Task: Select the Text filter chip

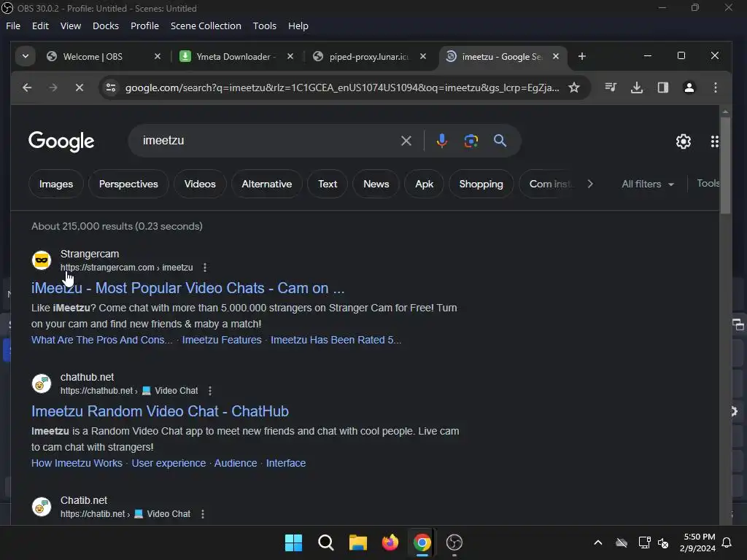Action: pos(328,184)
